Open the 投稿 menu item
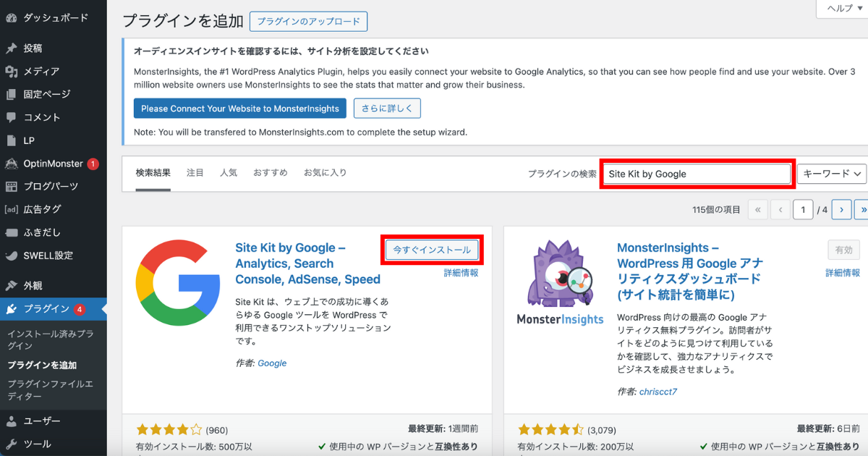868x456 pixels. [x=33, y=48]
